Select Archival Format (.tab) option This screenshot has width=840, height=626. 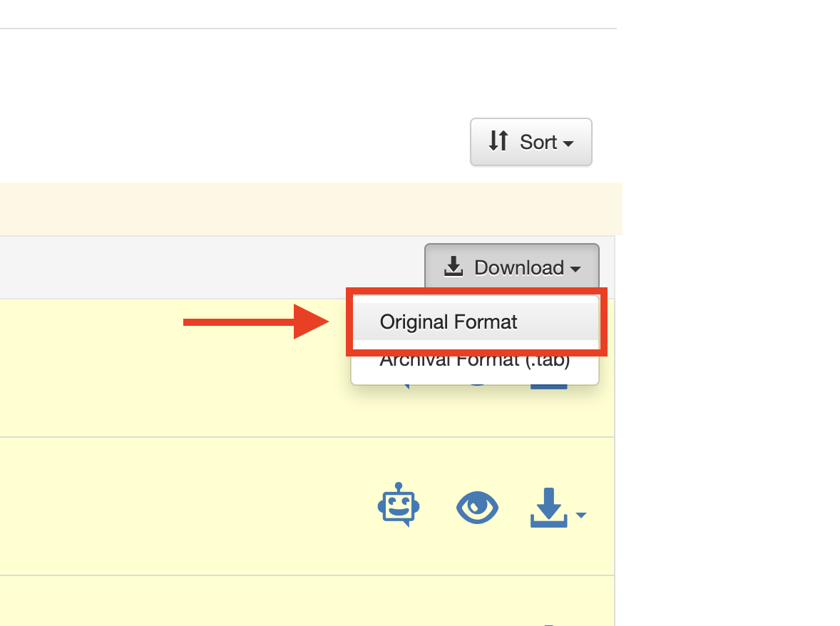coord(474,361)
